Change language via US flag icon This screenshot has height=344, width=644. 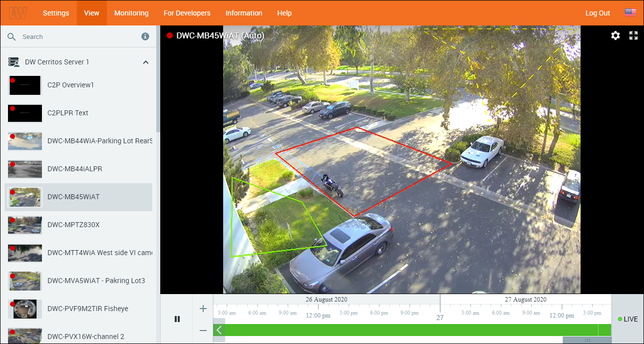[x=630, y=13]
